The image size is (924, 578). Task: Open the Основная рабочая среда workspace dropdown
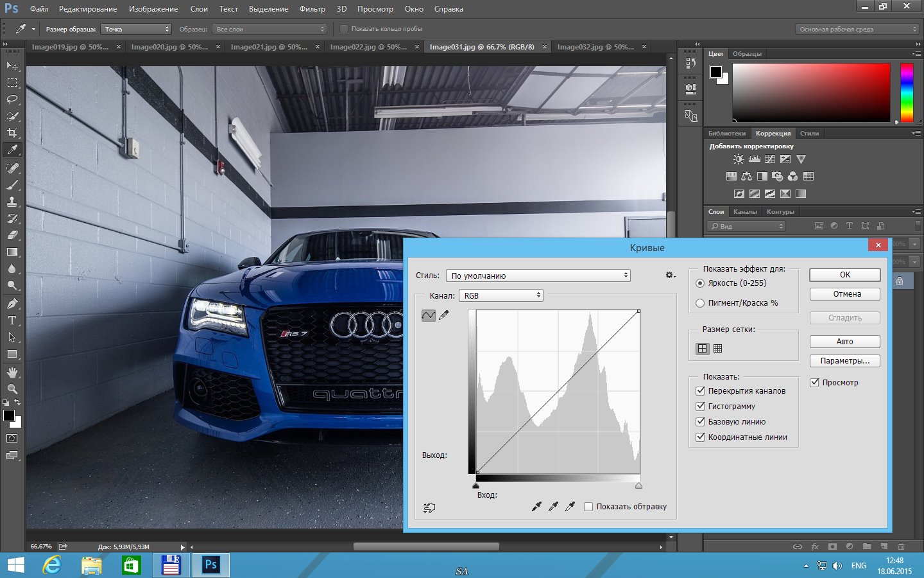(857, 29)
